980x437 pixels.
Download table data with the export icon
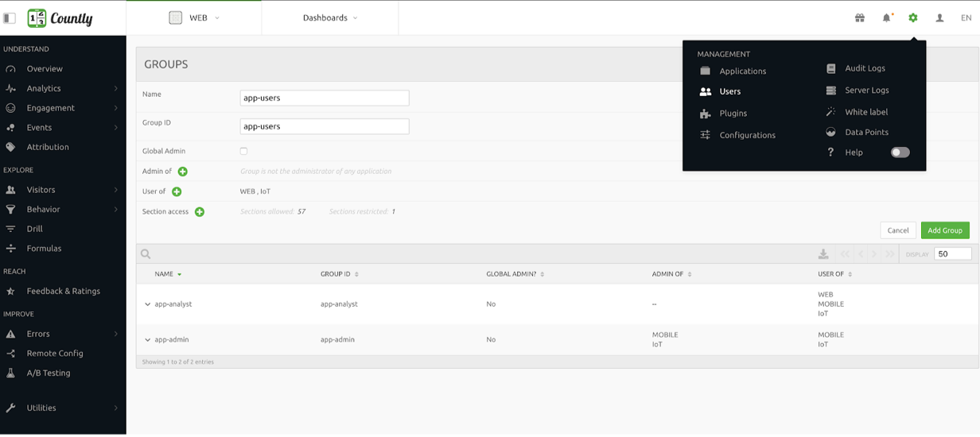coord(823,254)
